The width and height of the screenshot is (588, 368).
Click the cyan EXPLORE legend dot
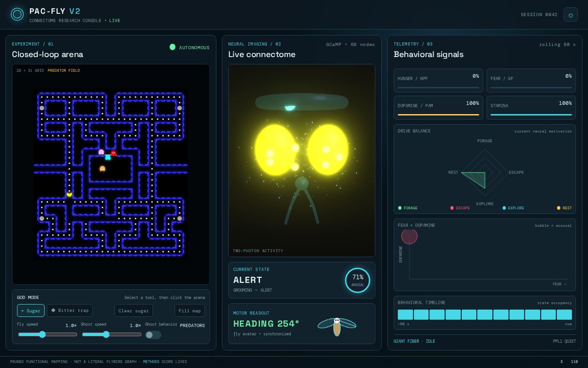point(504,208)
